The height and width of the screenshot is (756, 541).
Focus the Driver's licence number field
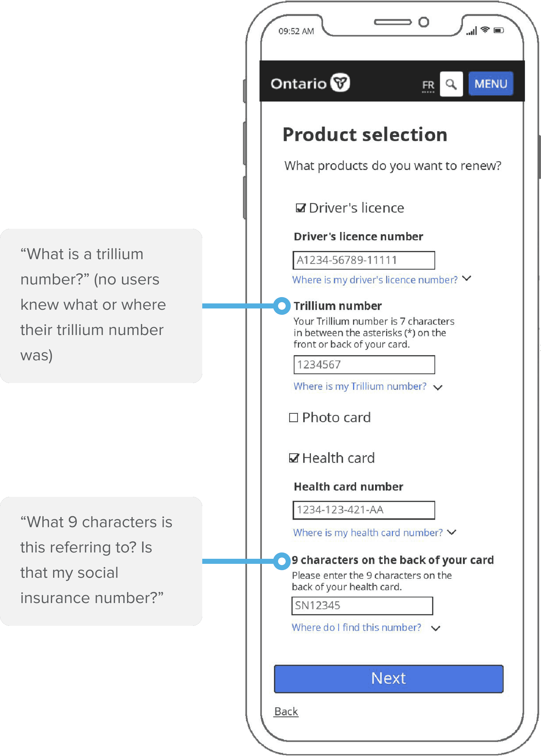[364, 260]
